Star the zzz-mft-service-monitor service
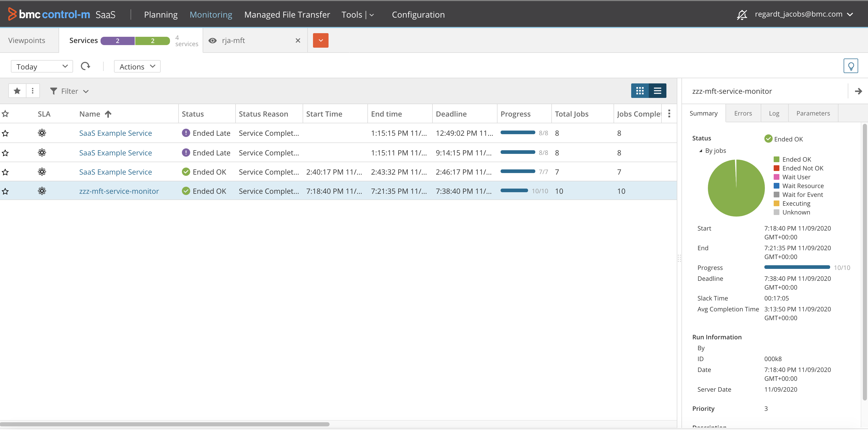This screenshot has width=868, height=430. pyautogui.click(x=5, y=191)
